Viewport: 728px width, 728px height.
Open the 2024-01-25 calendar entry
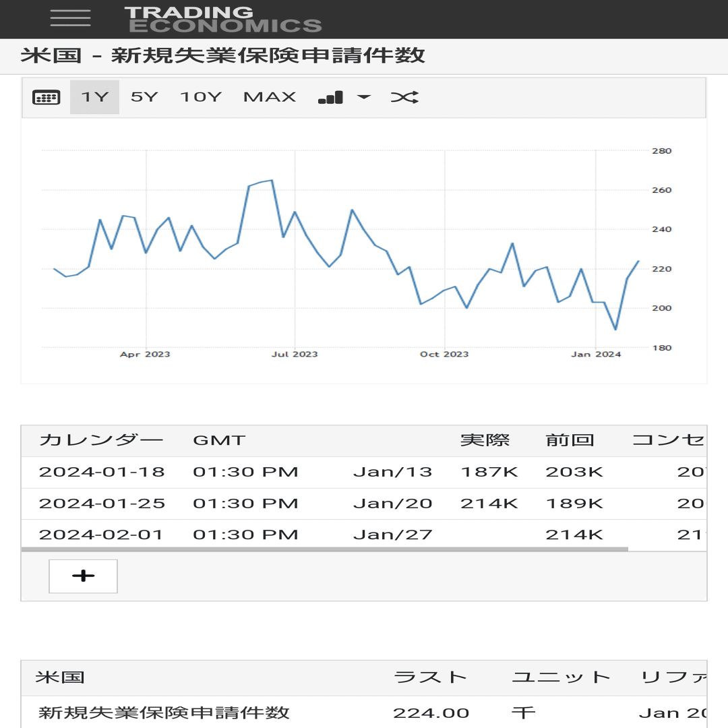(102, 504)
